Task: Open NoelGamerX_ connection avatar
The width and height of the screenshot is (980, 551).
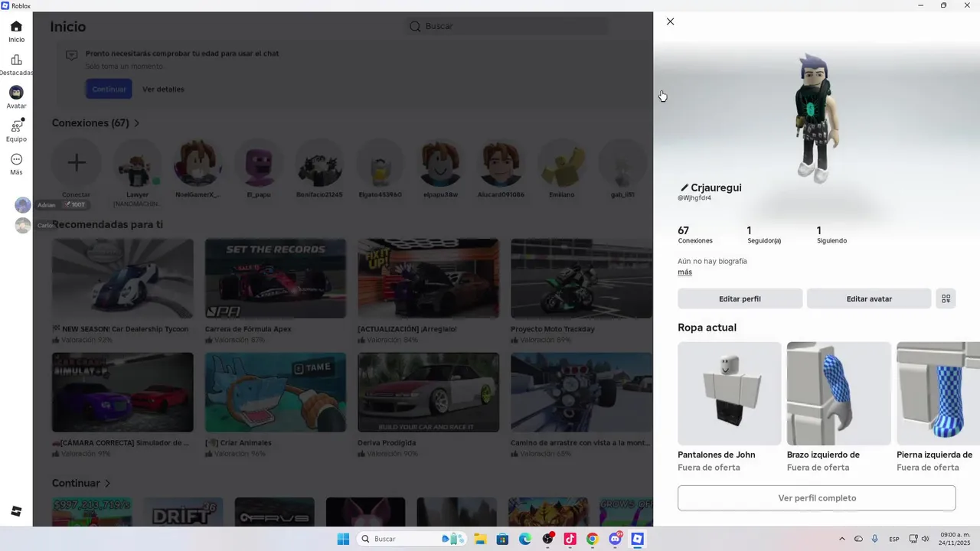Action: 198,162
